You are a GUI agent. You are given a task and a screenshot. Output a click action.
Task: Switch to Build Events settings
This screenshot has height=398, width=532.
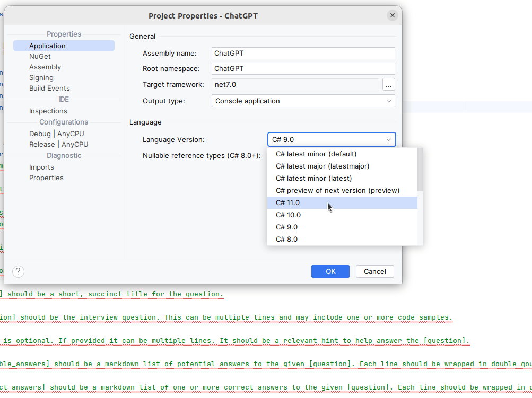49,88
